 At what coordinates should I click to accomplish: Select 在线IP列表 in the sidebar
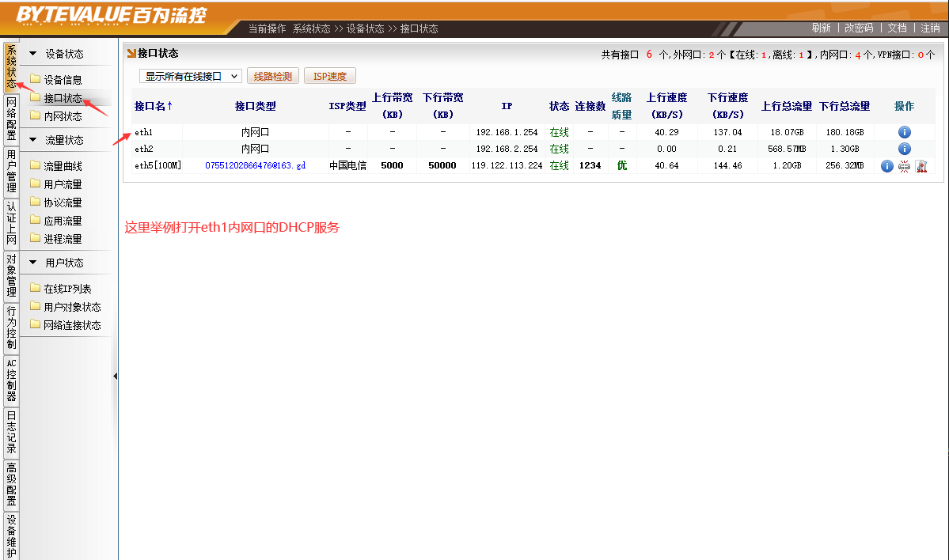67,289
